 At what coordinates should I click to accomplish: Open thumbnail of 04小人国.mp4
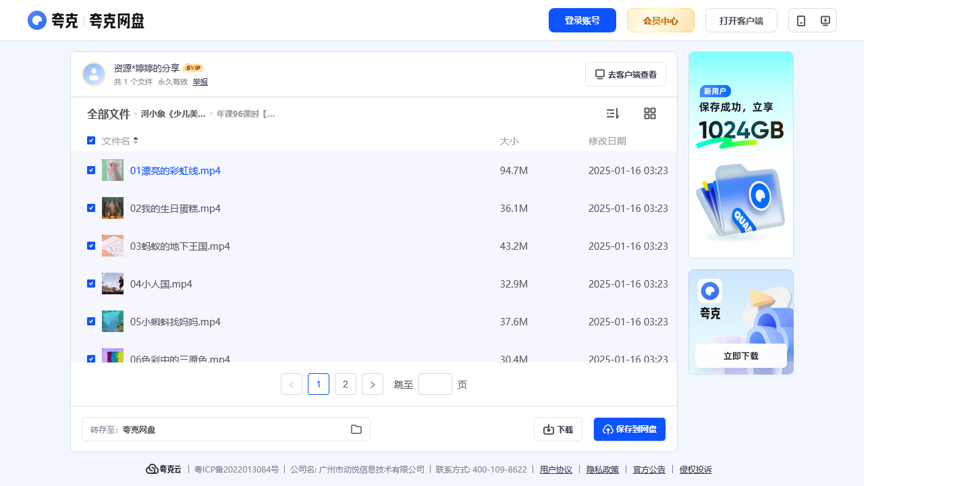point(113,283)
